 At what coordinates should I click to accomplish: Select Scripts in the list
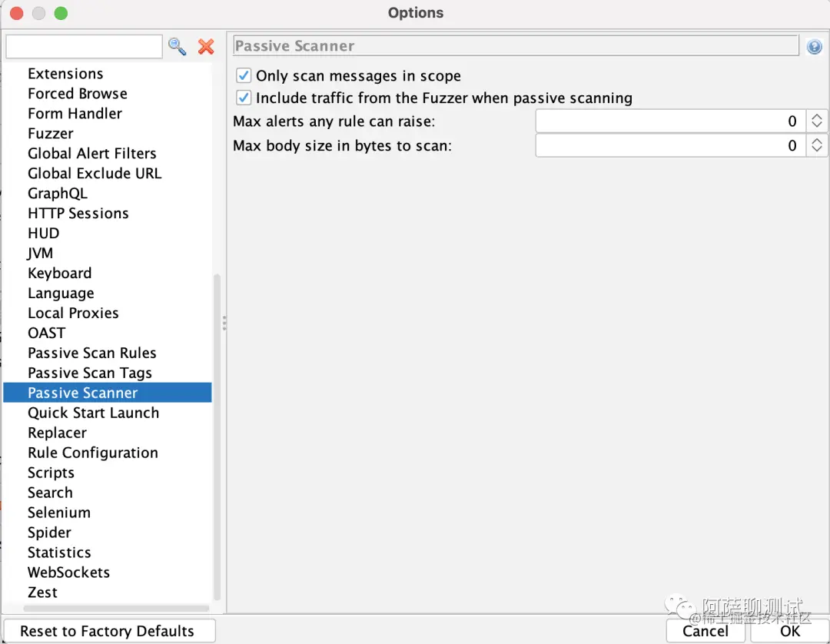click(51, 473)
